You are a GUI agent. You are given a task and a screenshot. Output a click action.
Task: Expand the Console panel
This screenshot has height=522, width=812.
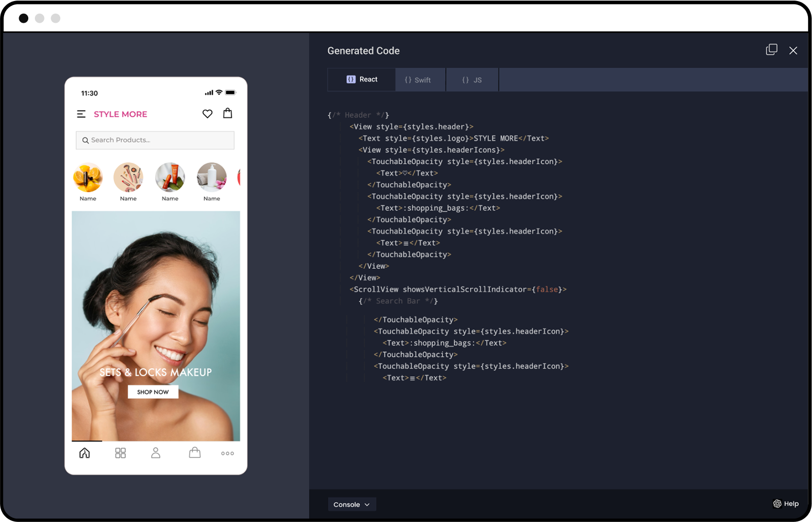352,504
